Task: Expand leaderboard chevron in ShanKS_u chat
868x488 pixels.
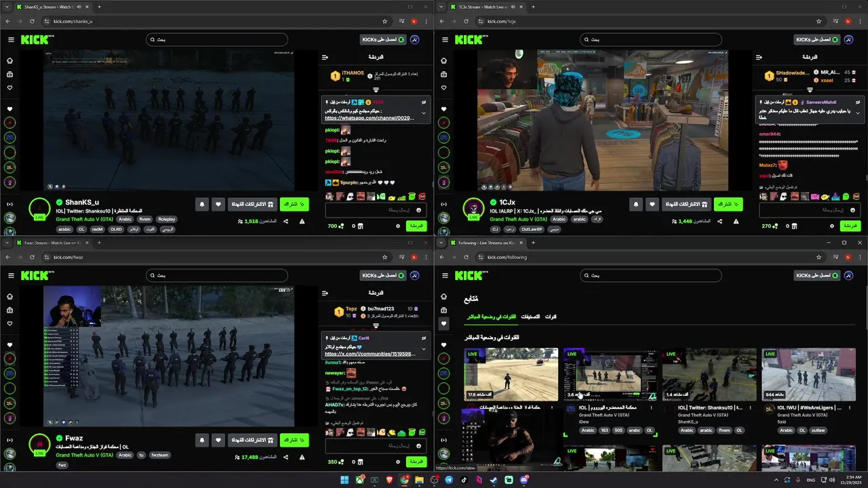Action: click(376, 89)
